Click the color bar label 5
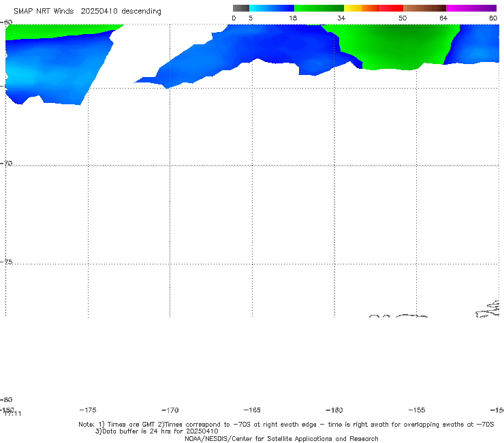Screen dimensions: 504x443 [x=251, y=18]
